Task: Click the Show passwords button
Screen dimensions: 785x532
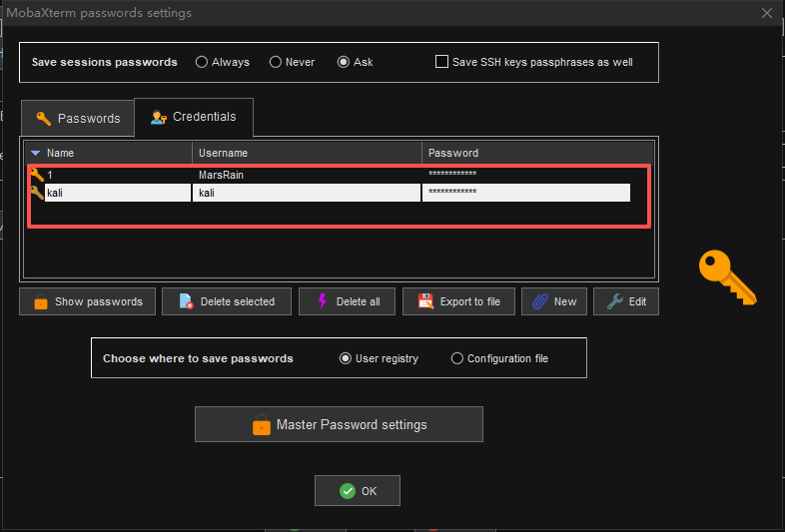Action: (x=87, y=301)
